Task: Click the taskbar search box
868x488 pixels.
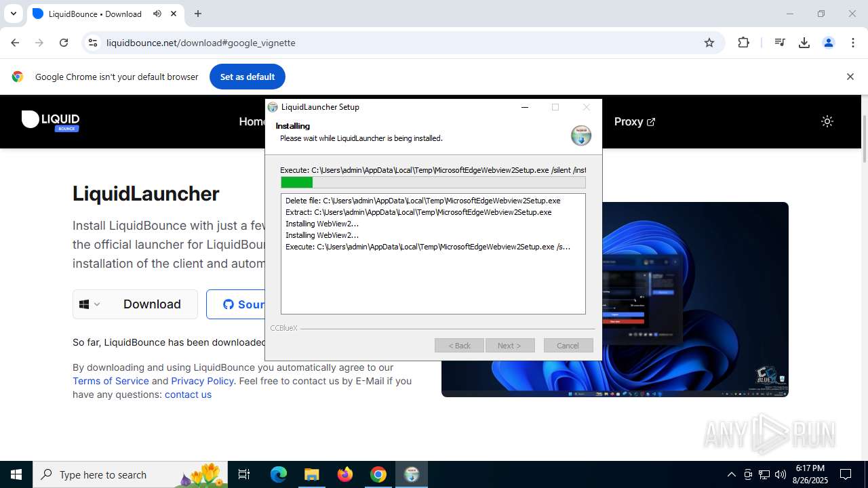Action: [132, 474]
